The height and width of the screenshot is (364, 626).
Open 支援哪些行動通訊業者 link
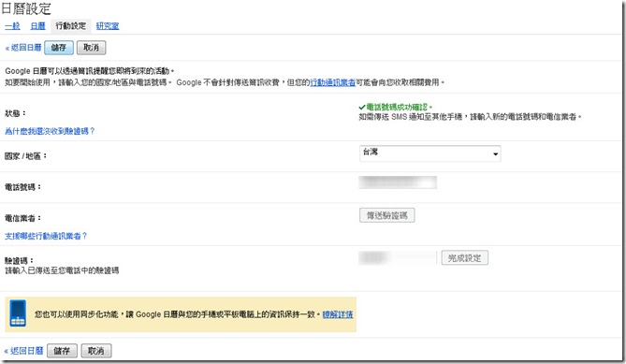tap(46, 236)
